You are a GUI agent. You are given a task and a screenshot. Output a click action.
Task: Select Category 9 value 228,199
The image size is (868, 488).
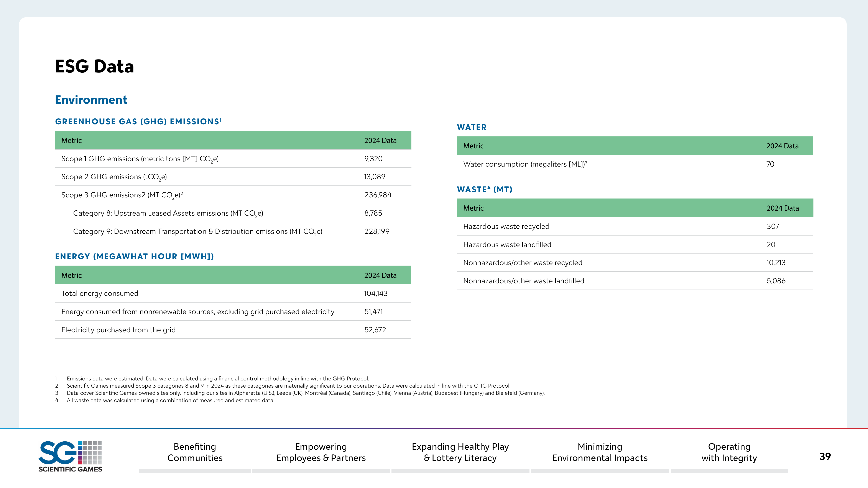click(377, 231)
